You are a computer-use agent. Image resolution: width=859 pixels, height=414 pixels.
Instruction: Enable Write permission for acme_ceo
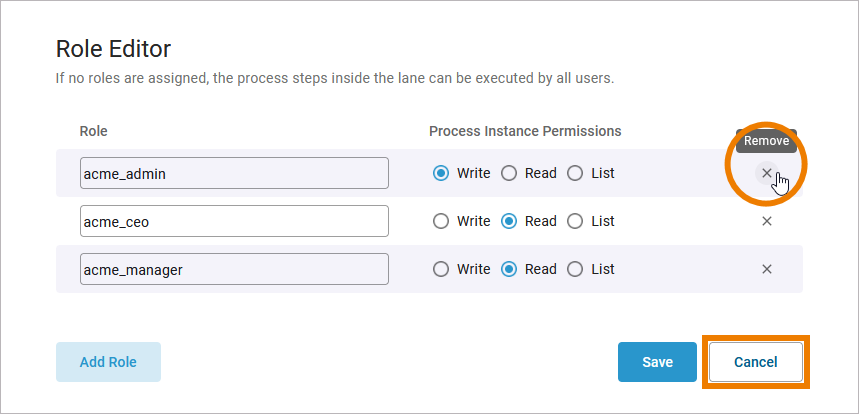pyautogui.click(x=441, y=221)
